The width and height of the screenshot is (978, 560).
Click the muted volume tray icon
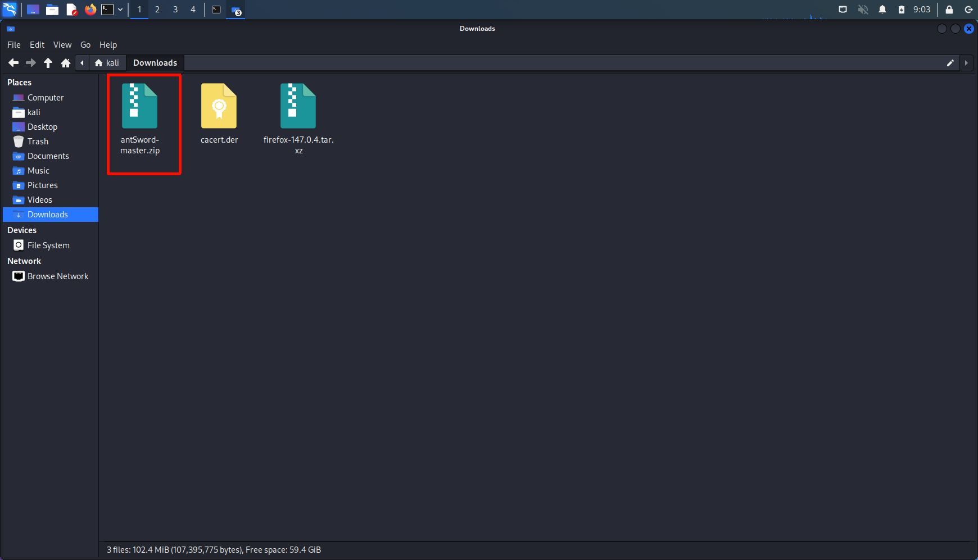863,10
